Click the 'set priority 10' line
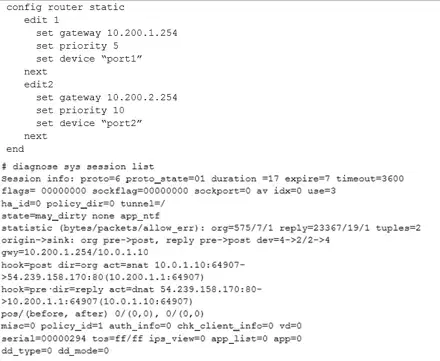This screenshot has width=440, height=361. click(x=80, y=110)
